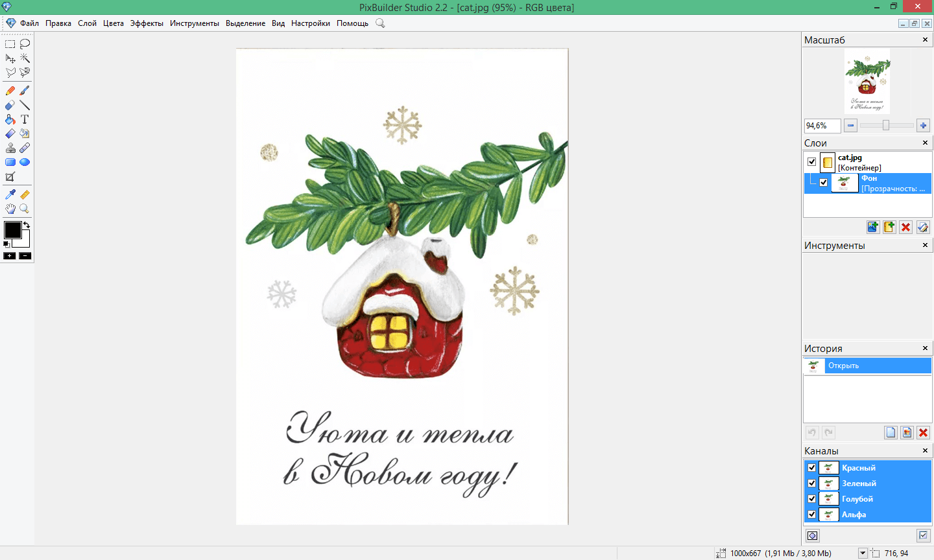Toggle the Голубой channel checkbox
Image resolution: width=934 pixels, height=560 pixels.
(812, 498)
